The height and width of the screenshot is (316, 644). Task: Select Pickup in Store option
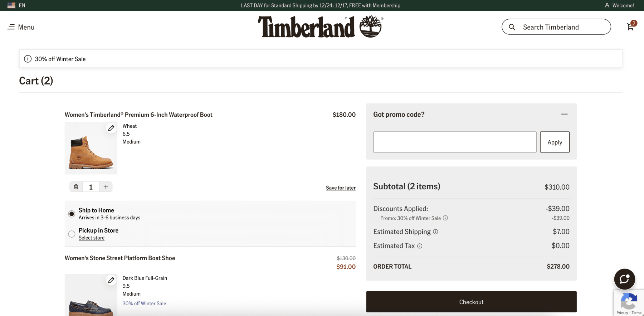[72, 234]
